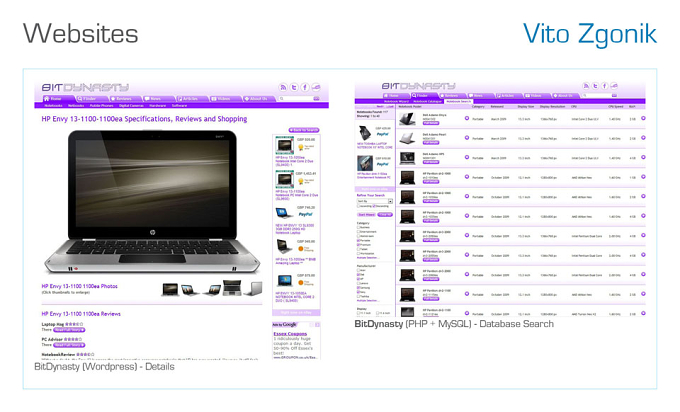Select first HP Envy photo thumbnail
This screenshot has width=680, height=412.
[170, 290]
